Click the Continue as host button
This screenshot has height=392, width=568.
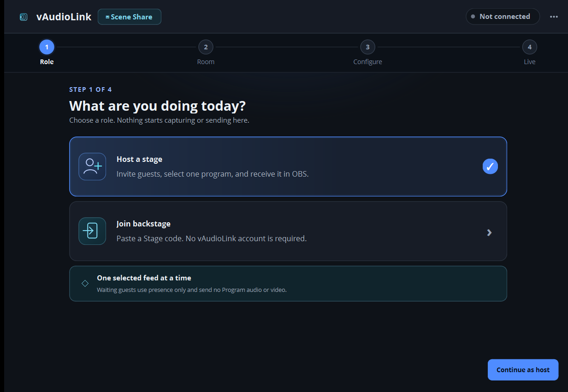523,370
